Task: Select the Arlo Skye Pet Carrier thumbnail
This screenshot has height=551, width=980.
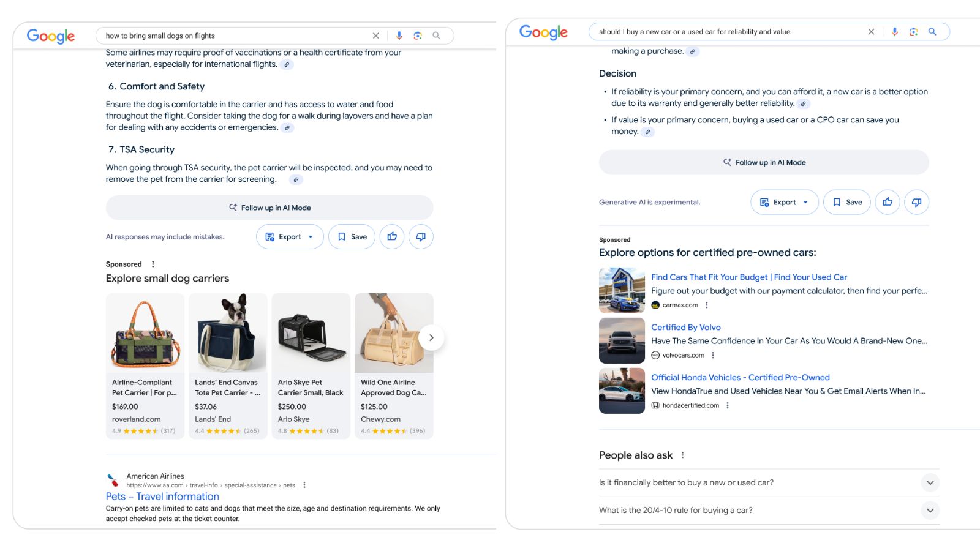Action: coord(311,334)
